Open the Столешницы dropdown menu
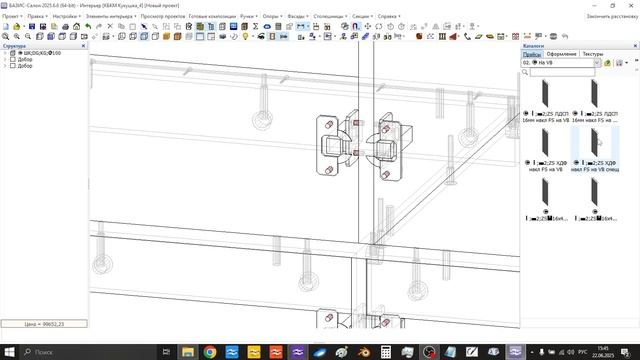640x360 pixels. (330, 16)
